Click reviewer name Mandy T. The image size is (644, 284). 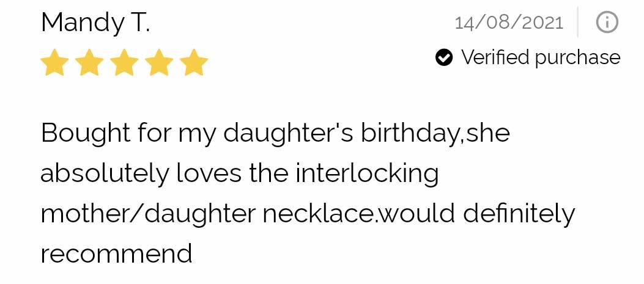95,23
